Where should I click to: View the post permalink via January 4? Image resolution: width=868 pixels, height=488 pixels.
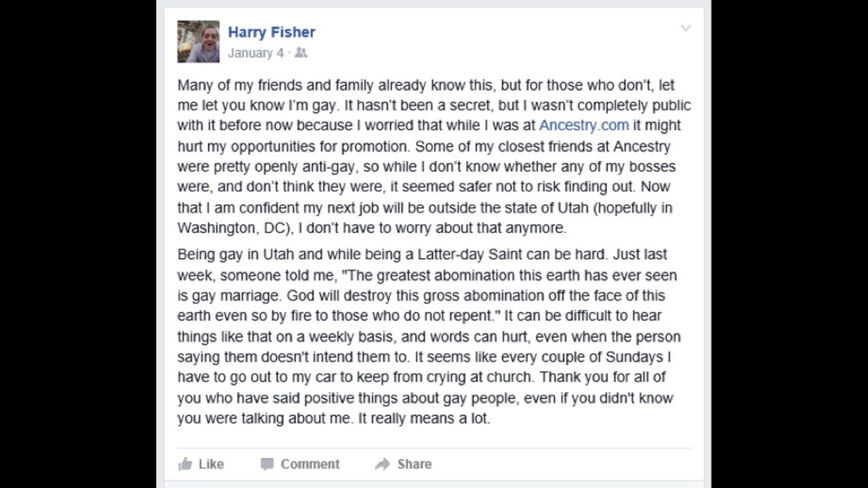[x=254, y=53]
